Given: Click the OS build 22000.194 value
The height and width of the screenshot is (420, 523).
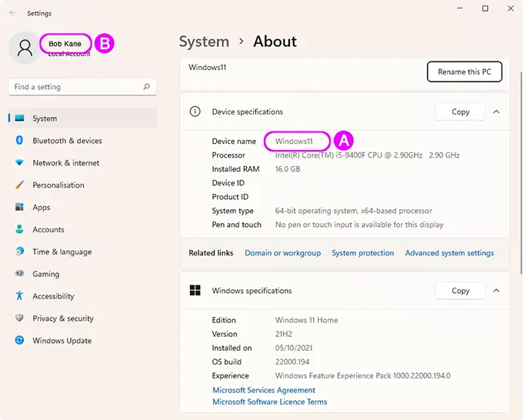Looking at the screenshot, I should tap(292, 362).
